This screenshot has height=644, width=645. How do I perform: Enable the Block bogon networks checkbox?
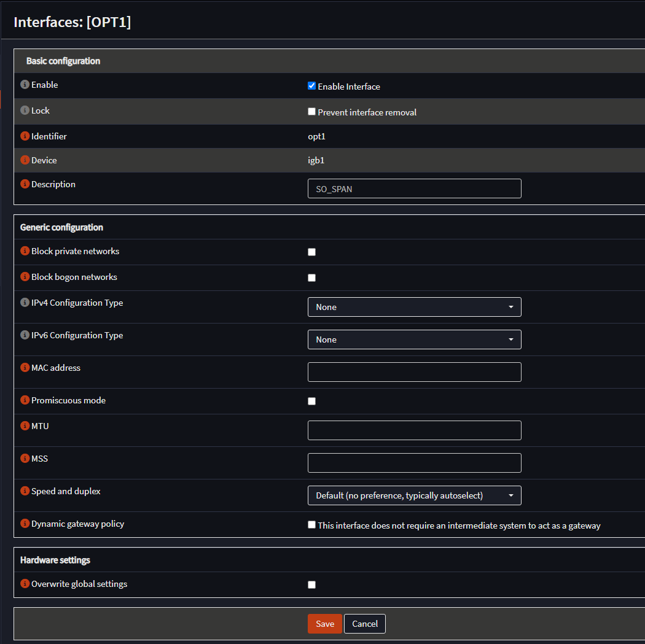(312, 278)
